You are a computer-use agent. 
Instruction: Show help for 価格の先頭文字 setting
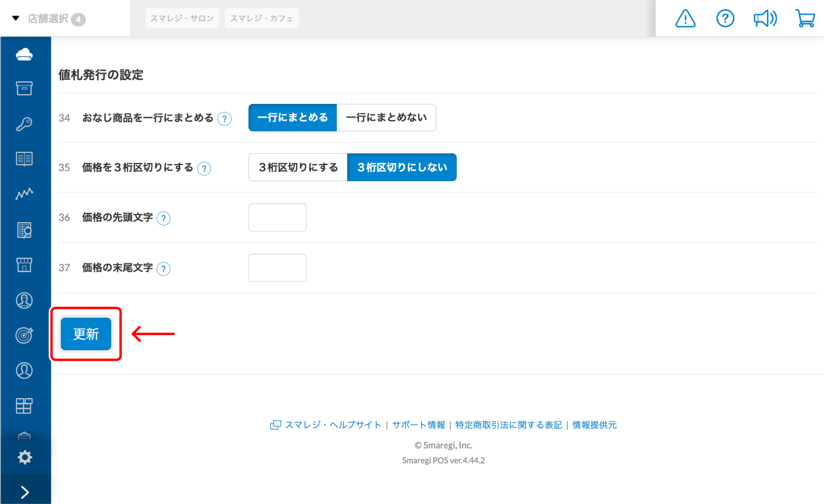pos(164,218)
